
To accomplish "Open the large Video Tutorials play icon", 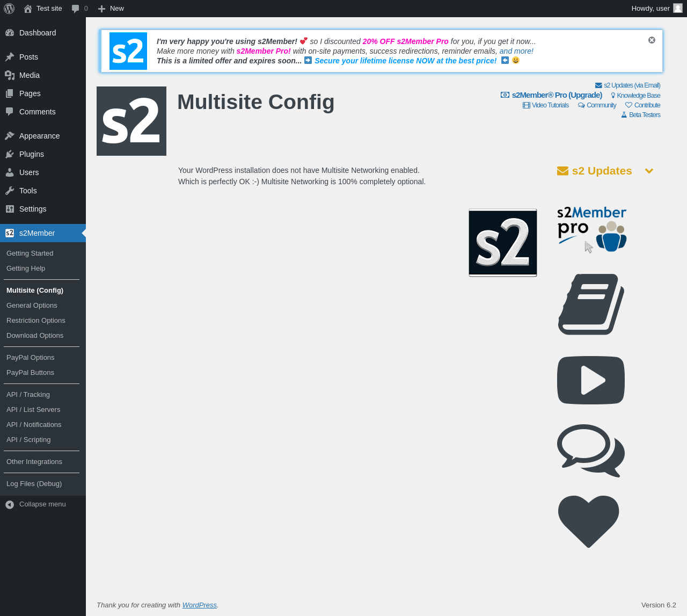I will (x=591, y=380).
